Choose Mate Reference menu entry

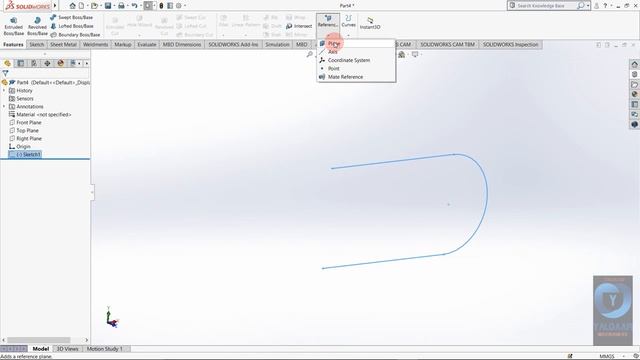pyautogui.click(x=356, y=77)
